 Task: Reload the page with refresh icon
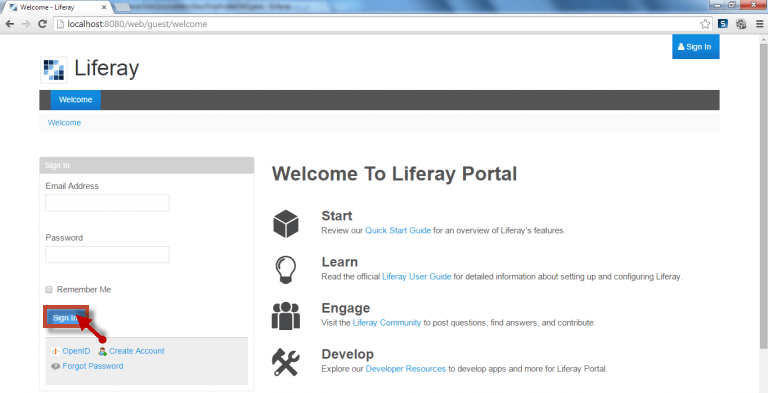(x=42, y=24)
